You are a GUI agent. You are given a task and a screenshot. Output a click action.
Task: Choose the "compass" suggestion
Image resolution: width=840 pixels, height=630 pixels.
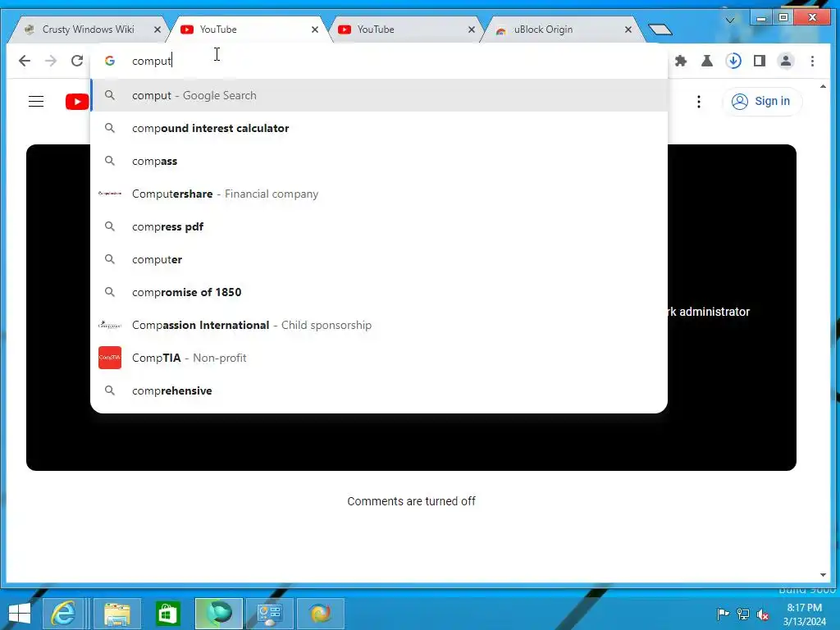pyautogui.click(x=379, y=161)
